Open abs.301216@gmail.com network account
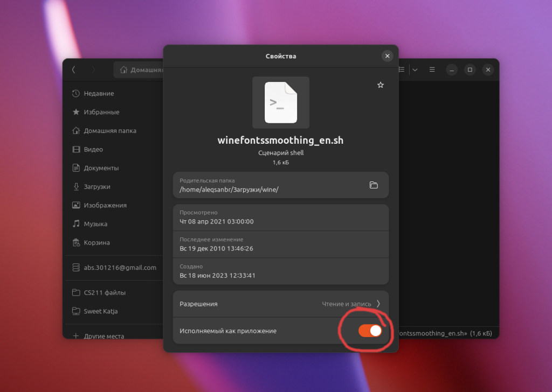The width and height of the screenshot is (552, 392). pyautogui.click(x=120, y=268)
